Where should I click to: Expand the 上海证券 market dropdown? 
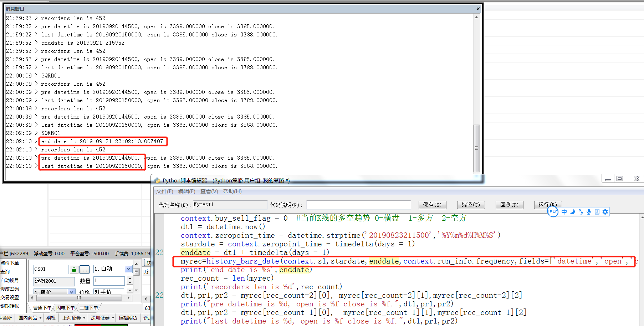tap(85, 318)
